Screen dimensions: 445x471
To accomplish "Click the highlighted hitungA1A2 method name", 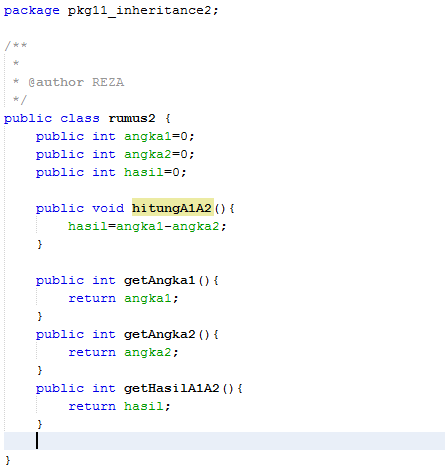I will pyautogui.click(x=172, y=208).
